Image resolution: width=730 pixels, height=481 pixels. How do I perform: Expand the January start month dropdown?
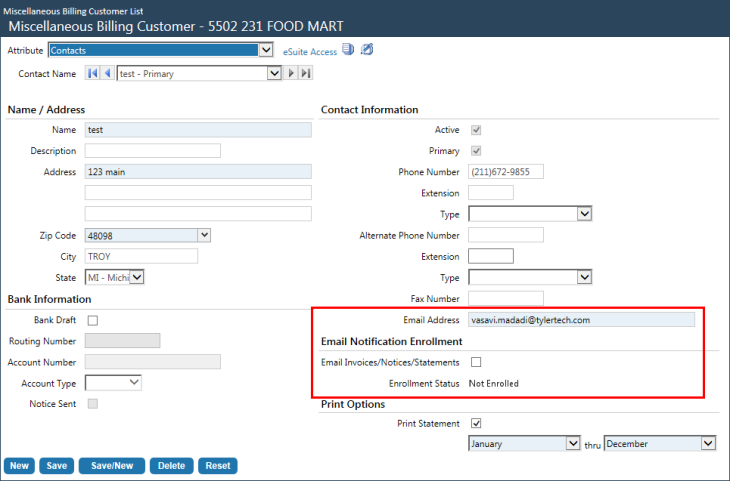pyautogui.click(x=572, y=443)
